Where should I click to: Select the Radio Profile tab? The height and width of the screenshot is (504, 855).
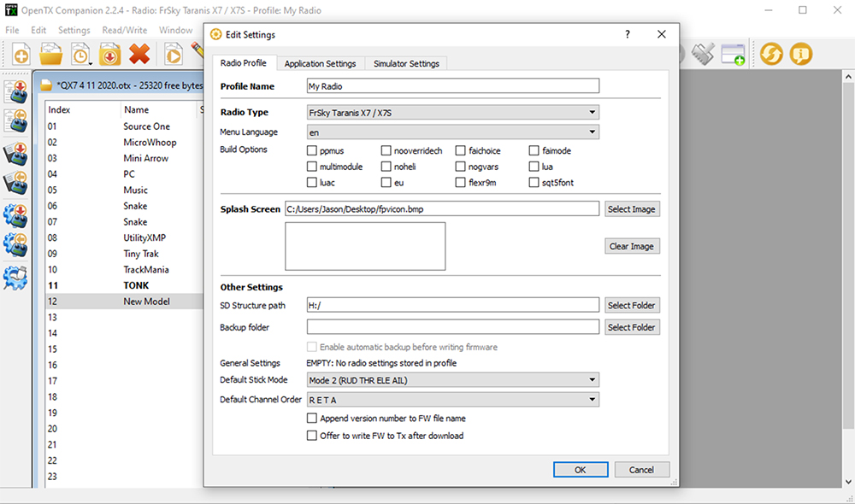[x=243, y=62]
